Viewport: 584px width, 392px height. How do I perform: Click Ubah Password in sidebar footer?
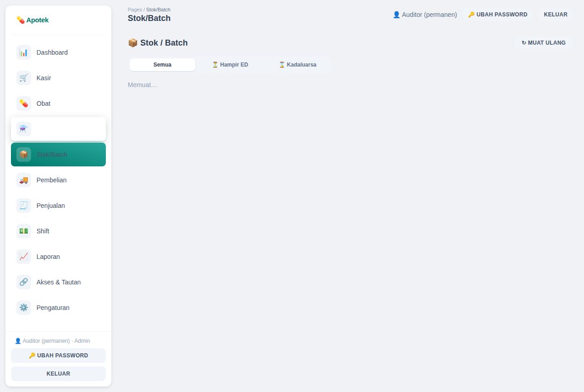pyautogui.click(x=58, y=356)
